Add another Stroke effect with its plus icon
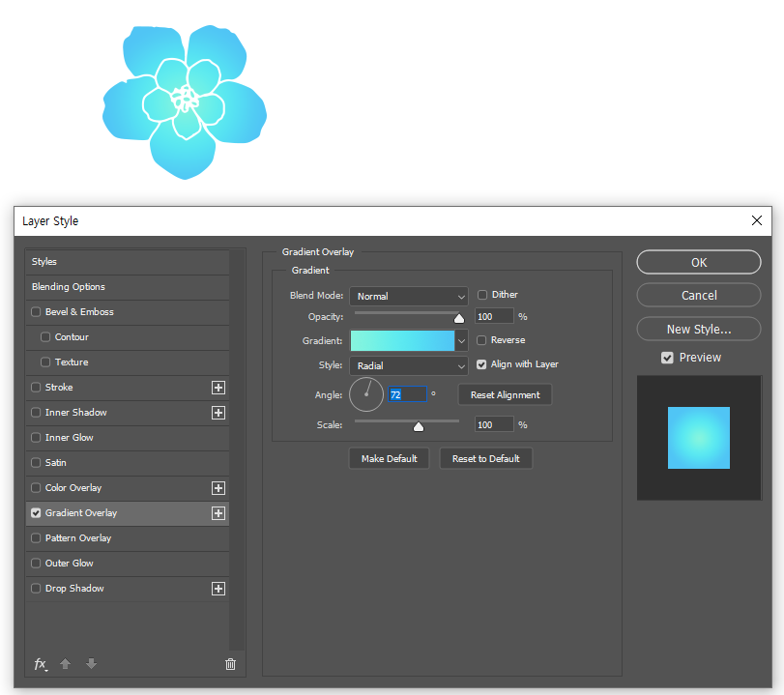 click(218, 388)
